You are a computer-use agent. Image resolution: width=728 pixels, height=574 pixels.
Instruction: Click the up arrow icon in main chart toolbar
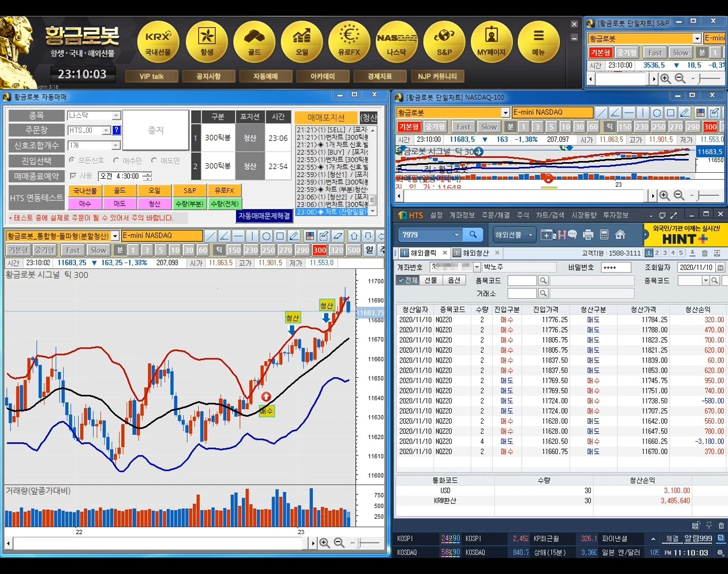pos(354,236)
